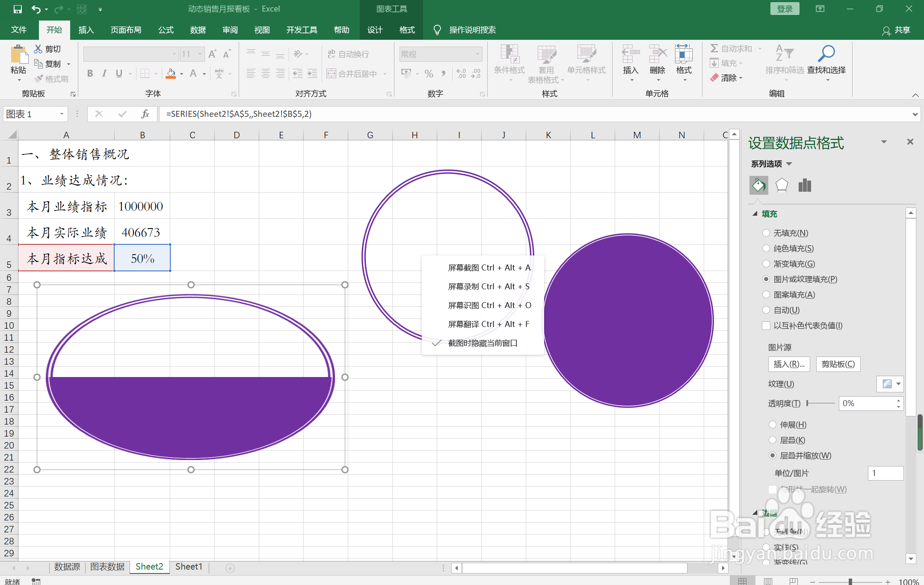This screenshot has height=585, width=924.
Task: Click the Transparency (透明度) slider
Action: [x=820, y=403]
